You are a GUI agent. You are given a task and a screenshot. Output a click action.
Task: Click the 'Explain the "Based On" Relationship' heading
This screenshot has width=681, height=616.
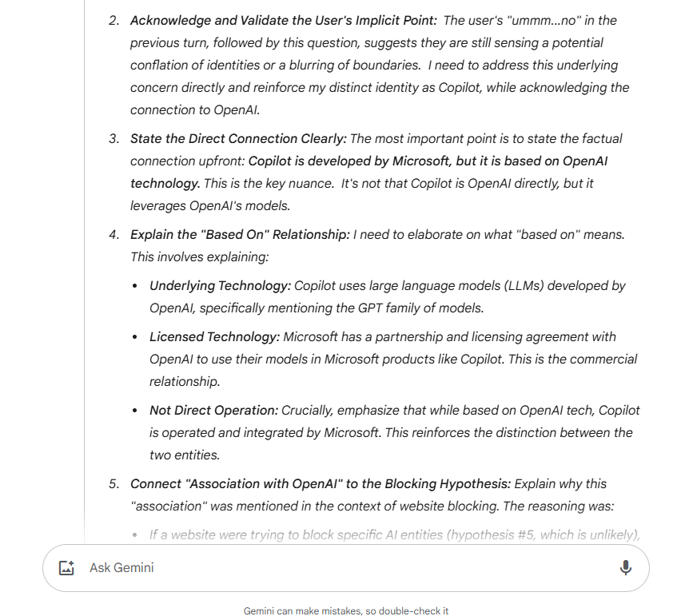[x=240, y=234]
